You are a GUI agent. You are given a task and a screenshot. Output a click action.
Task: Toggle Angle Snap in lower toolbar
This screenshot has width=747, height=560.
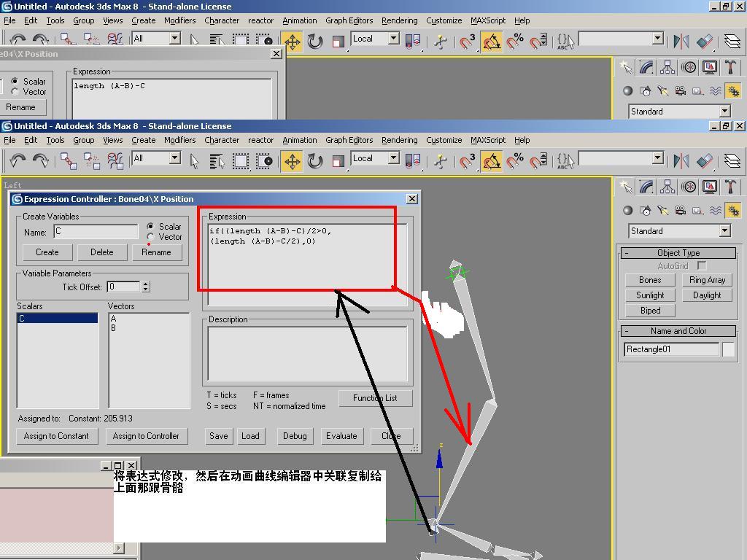[x=491, y=161]
